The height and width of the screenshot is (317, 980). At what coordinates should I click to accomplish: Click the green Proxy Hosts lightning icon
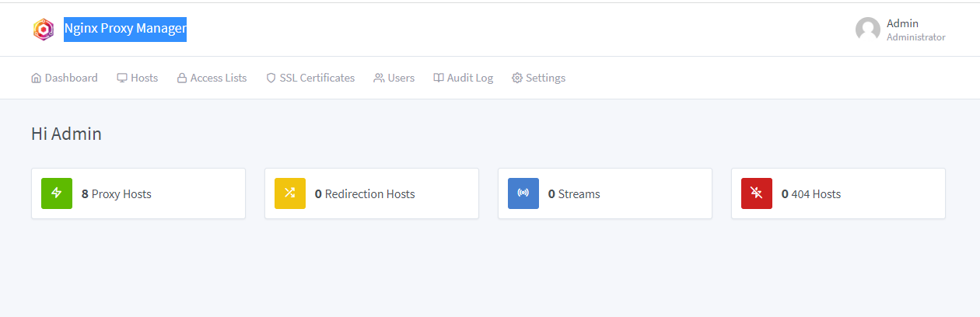tap(57, 193)
